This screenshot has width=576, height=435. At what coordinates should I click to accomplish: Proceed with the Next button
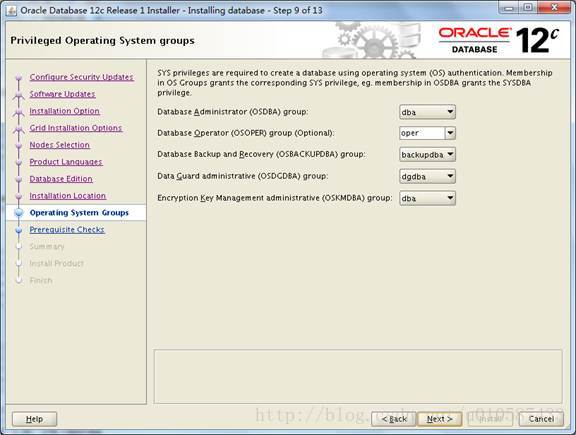point(439,419)
